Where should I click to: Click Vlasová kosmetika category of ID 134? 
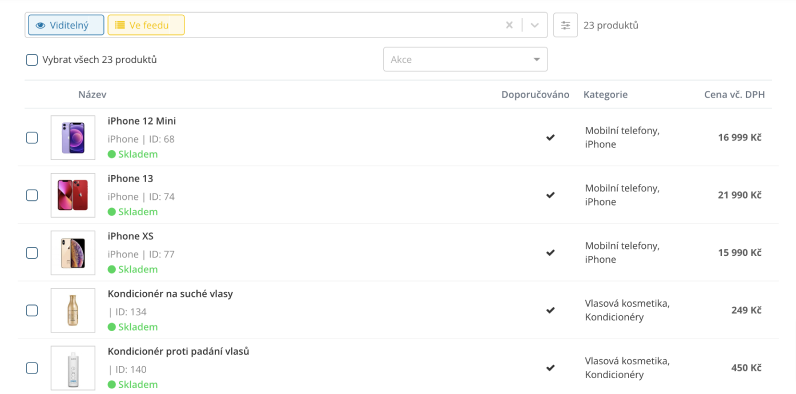[627, 304]
